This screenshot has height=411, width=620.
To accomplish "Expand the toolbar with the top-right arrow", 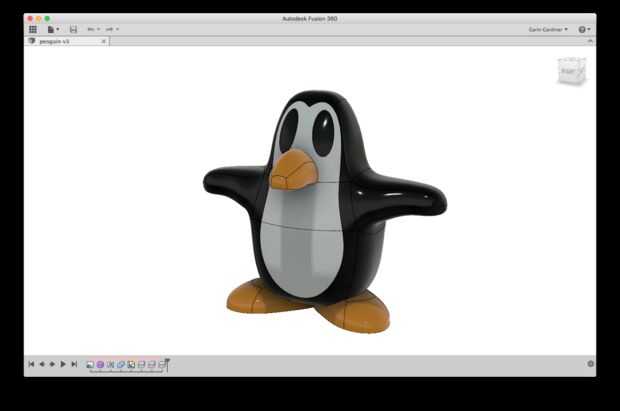I will tap(590, 41).
